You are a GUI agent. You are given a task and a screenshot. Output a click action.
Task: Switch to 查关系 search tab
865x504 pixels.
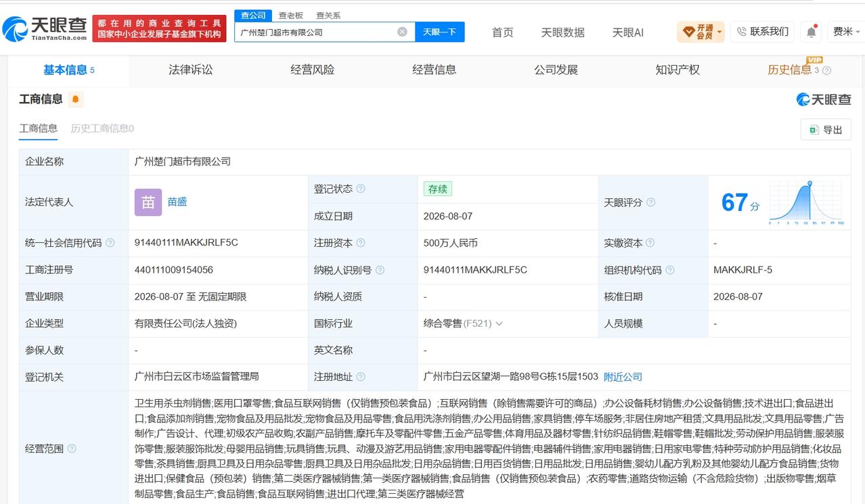pos(328,15)
